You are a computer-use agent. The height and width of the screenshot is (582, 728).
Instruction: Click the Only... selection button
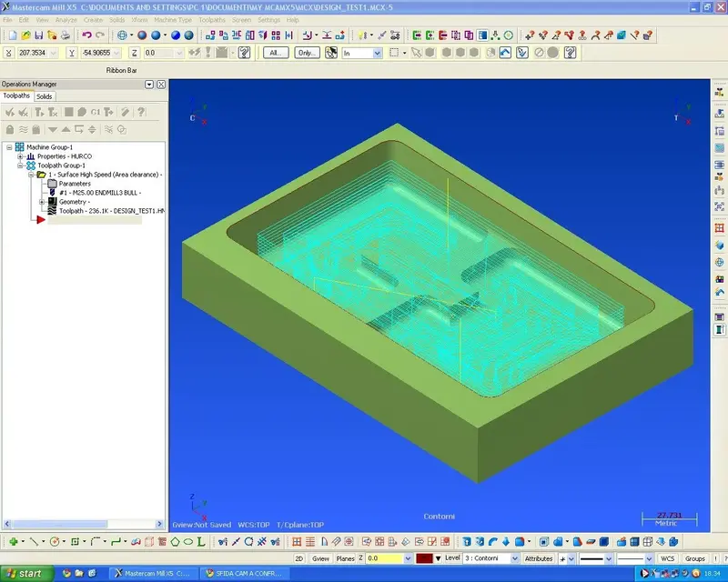307,53
